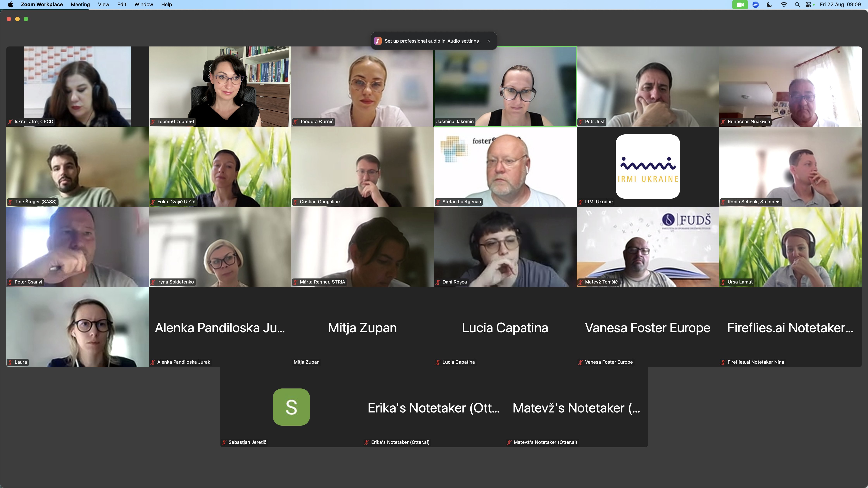This screenshot has height=488, width=868.
Task: Click Sebastjan Jeretič's green S avatar
Action: pos(291,407)
